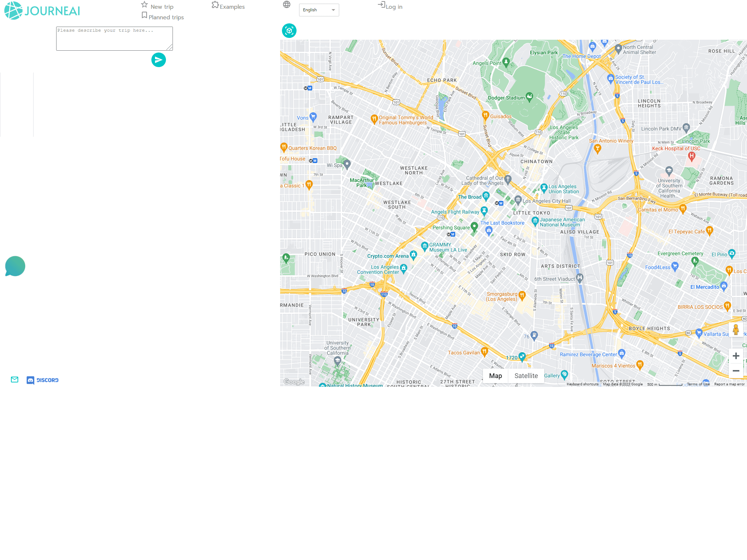Select the Pershing Square marker
Viewport: 747px width, 560px height.
click(474, 227)
